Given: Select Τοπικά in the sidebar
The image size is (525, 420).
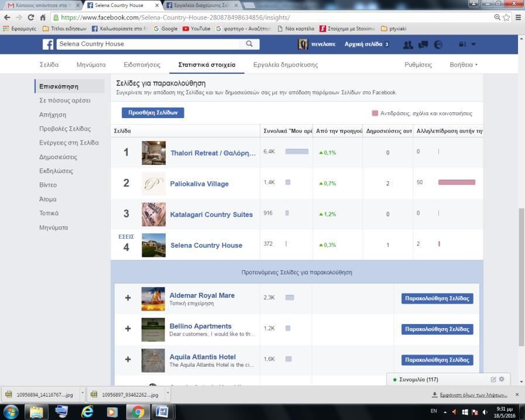Looking at the screenshot, I should pos(49,213).
